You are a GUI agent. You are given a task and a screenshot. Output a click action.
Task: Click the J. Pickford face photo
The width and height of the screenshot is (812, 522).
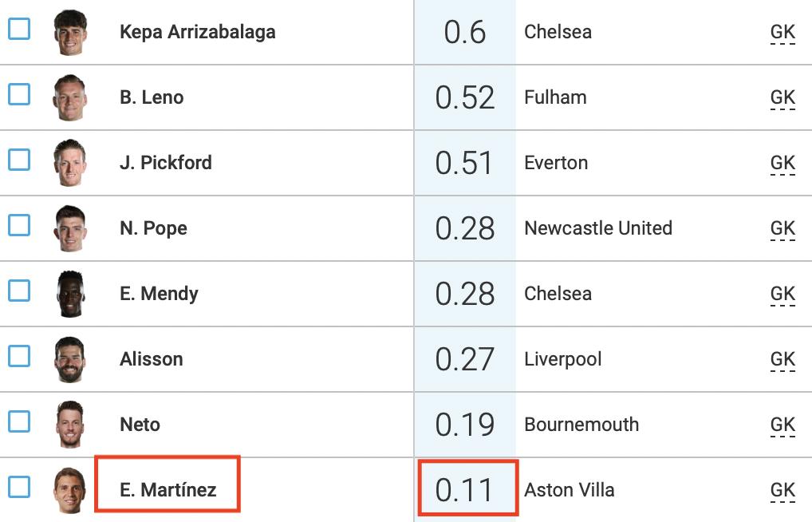pos(70,164)
